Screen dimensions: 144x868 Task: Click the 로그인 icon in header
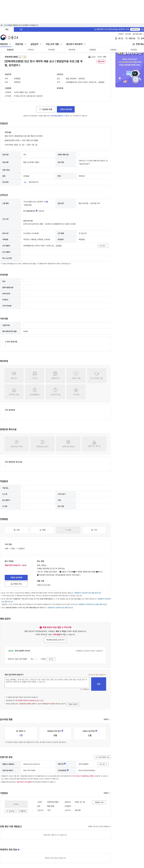tap(119, 38)
